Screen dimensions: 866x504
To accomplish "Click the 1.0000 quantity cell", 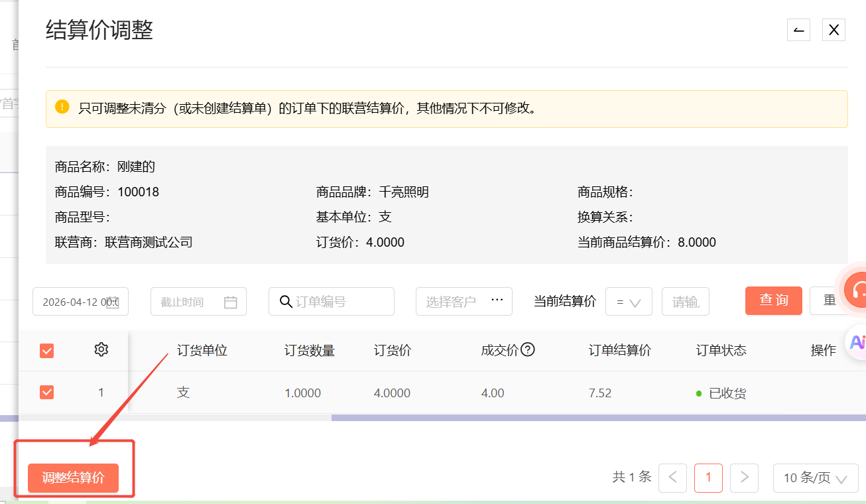I will [303, 393].
